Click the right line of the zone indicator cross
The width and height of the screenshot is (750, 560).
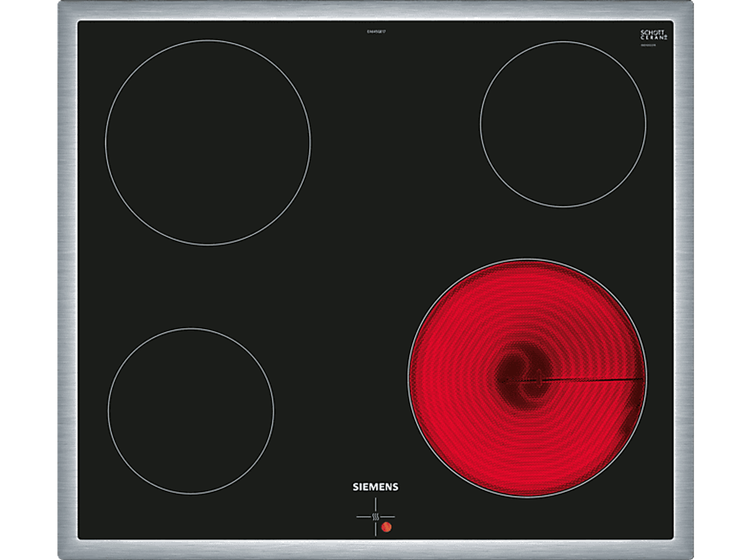[x=388, y=517]
